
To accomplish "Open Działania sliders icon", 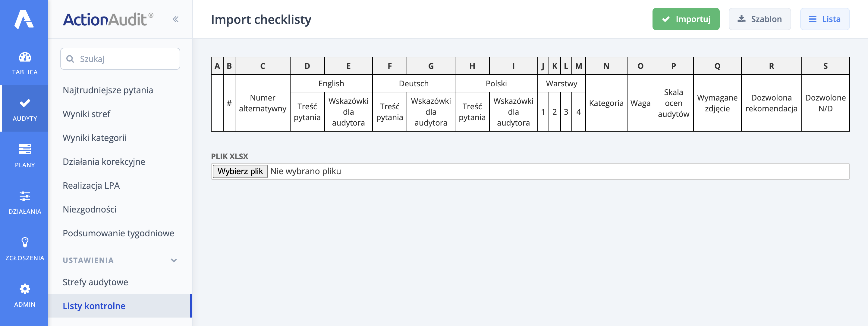I will pyautogui.click(x=25, y=196).
